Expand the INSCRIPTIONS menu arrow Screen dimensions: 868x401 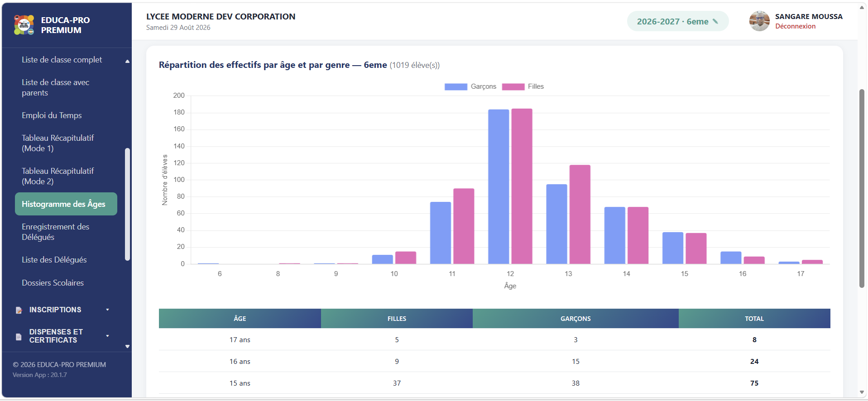pyautogui.click(x=108, y=310)
